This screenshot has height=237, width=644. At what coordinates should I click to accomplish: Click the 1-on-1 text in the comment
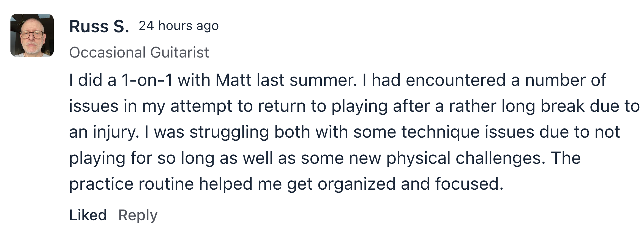click(x=147, y=80)
